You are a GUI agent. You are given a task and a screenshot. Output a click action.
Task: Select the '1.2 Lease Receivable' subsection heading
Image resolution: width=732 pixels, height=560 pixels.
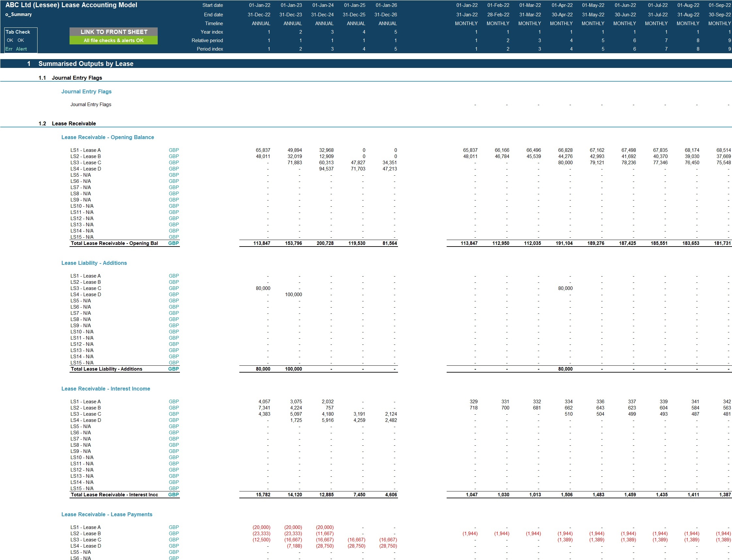[67, 123]
